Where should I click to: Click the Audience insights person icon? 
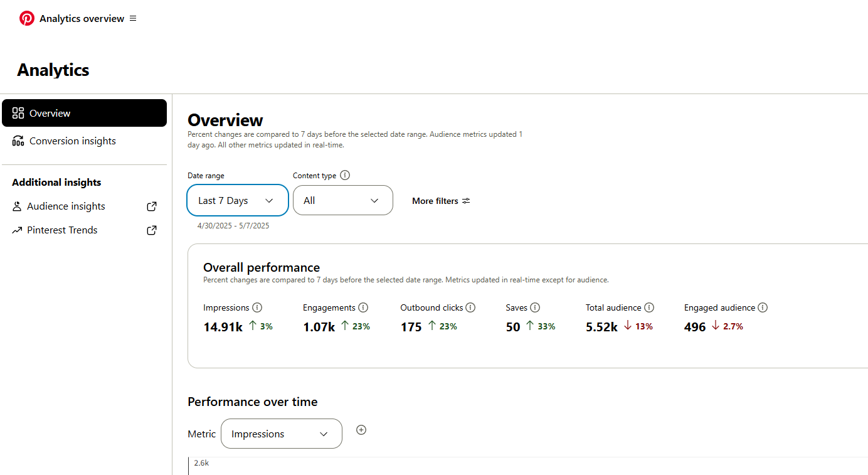point(17,206)
